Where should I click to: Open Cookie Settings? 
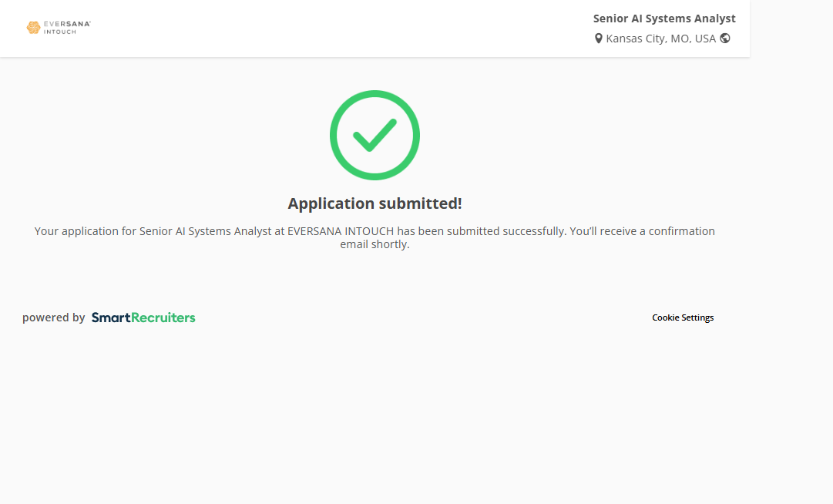[x=683, y=318]
